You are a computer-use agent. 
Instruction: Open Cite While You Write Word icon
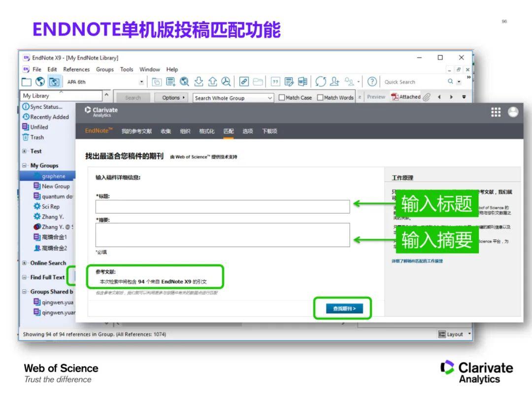click(x=302, y=82)
